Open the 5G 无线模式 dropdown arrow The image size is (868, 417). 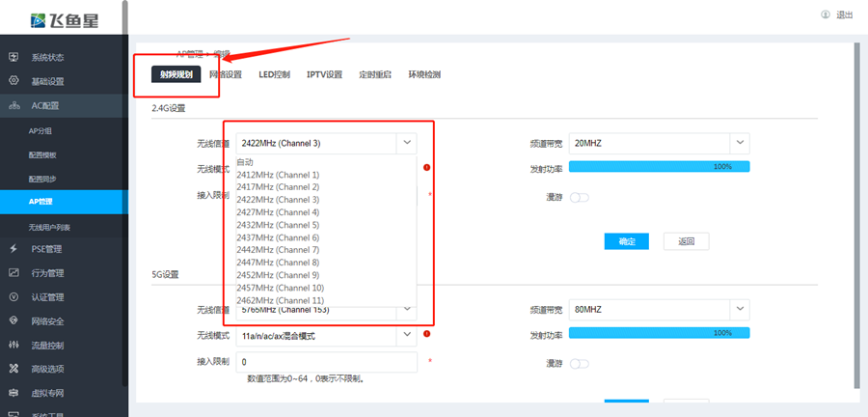[x=407, y=335]
